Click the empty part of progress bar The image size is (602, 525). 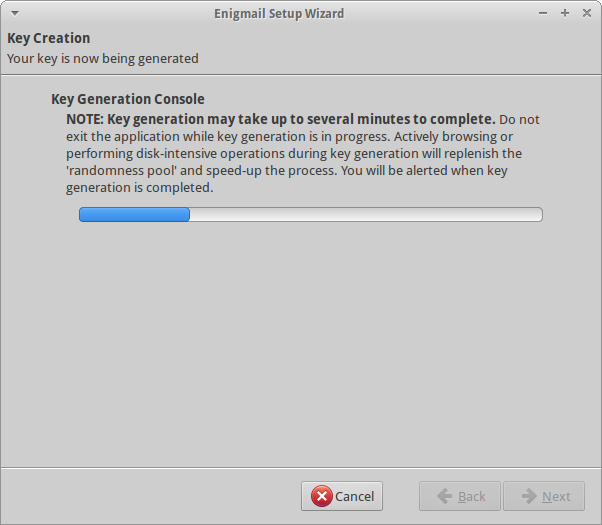pyautogui.click(x=366, y=214)
